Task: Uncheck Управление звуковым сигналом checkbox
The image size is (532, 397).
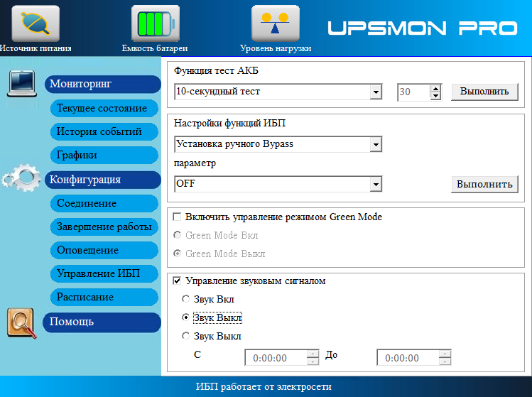Action: tap(177, 281)
